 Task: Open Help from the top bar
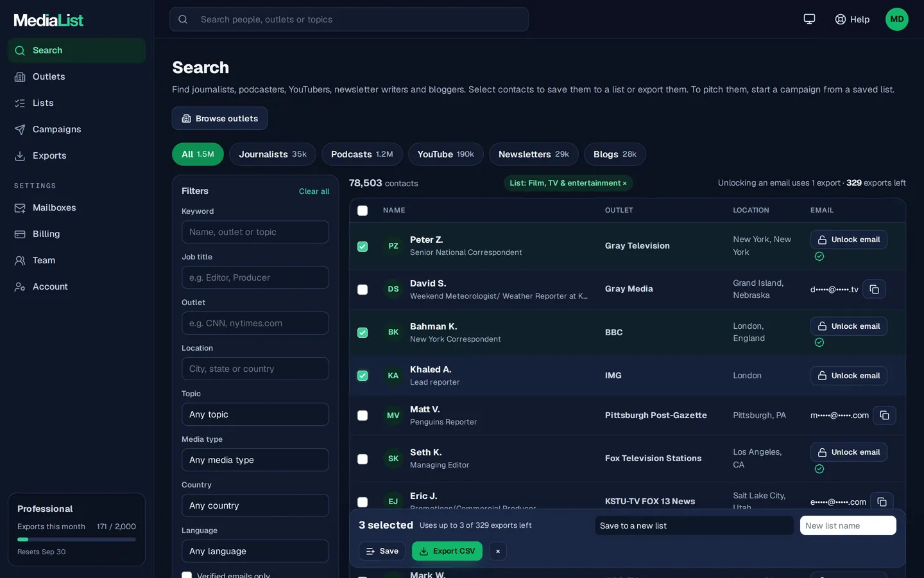[852, 19]
